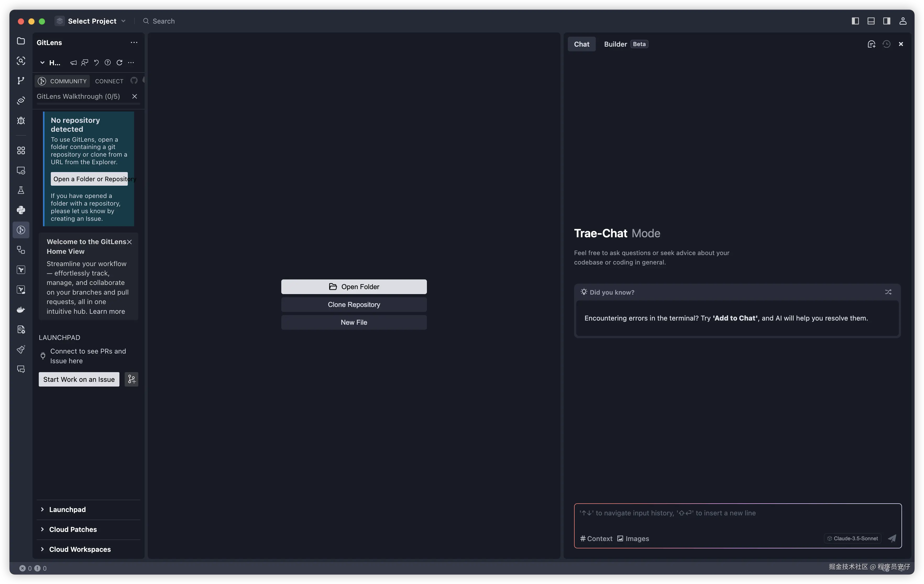
Task: Expand the Cloud Workspaces section
Action: (x=79, y=549)
